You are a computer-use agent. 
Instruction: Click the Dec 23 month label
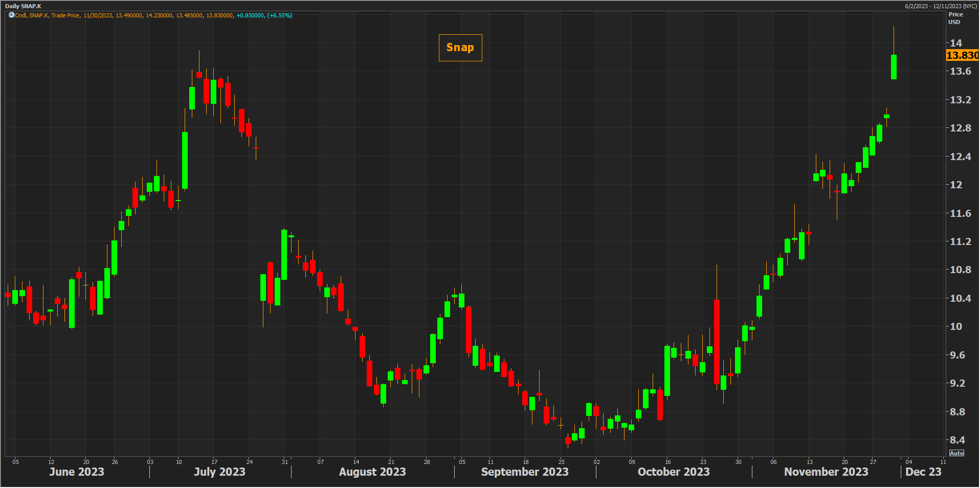click(923, 472)
